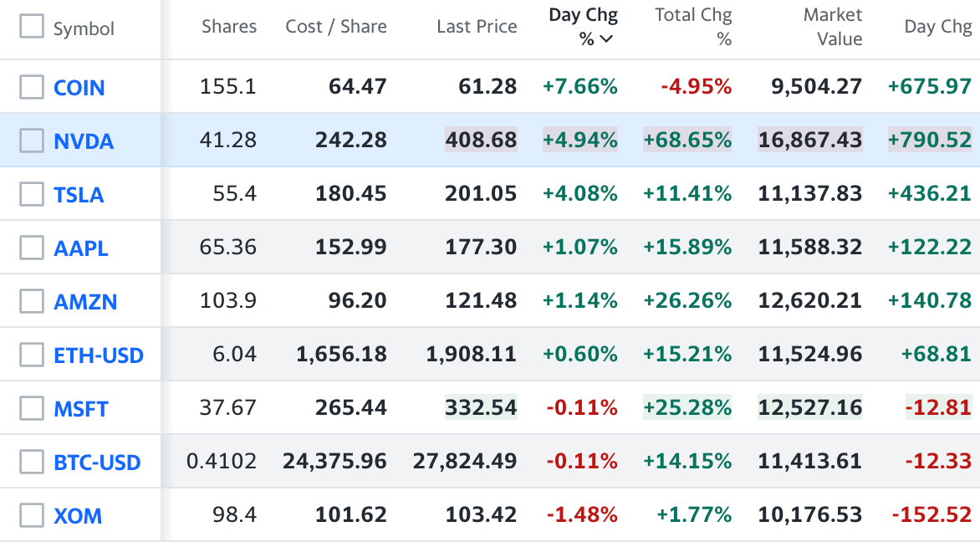Tick the checkbox next to TSLA
The height and width of the screenshot is (547, 980).
point(32,194)
